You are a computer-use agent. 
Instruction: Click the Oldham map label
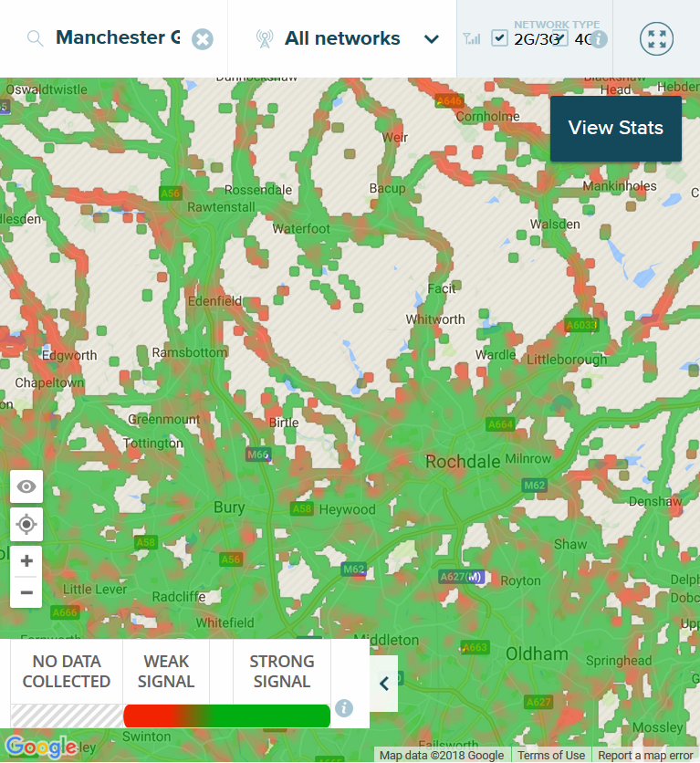click(x=537, y=654)
